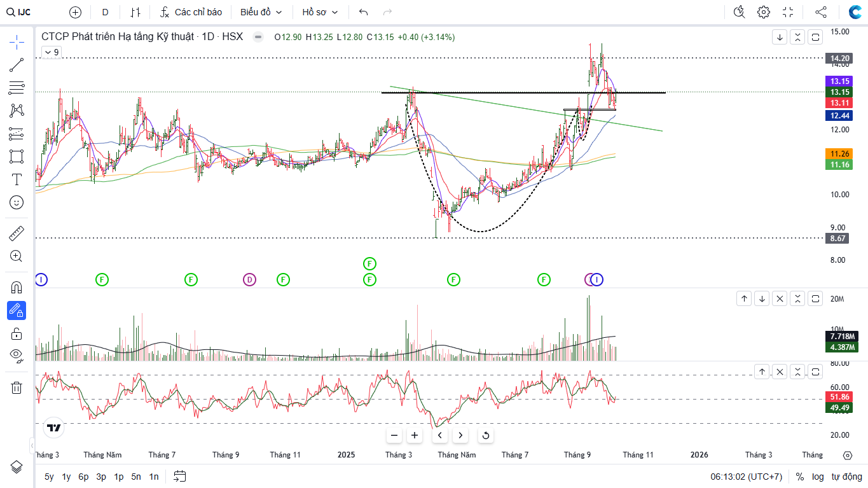This screenshot has width=868, height=488.
Task: Toggle lock all drawings
Action: 17,333
